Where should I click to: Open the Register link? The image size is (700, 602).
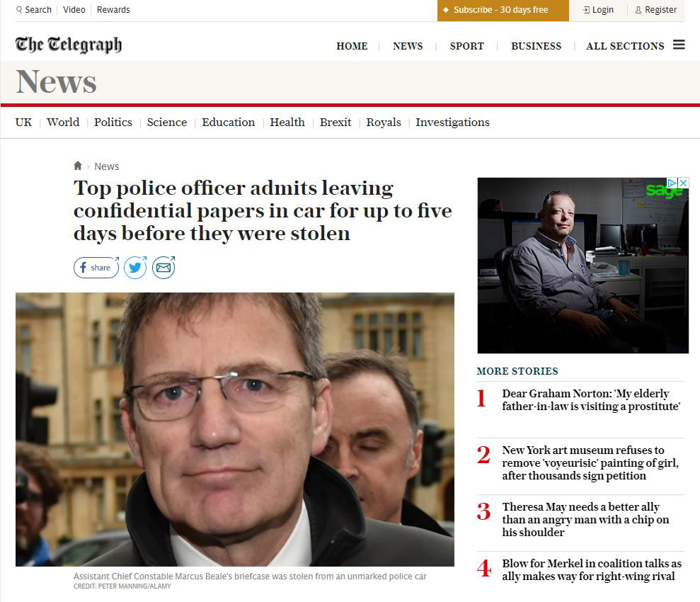point(656,10)
